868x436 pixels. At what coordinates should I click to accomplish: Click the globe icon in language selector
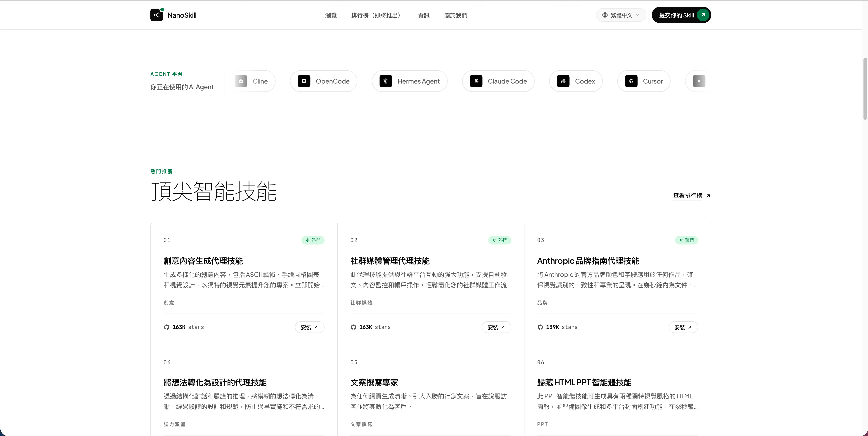tap(605, 15)
